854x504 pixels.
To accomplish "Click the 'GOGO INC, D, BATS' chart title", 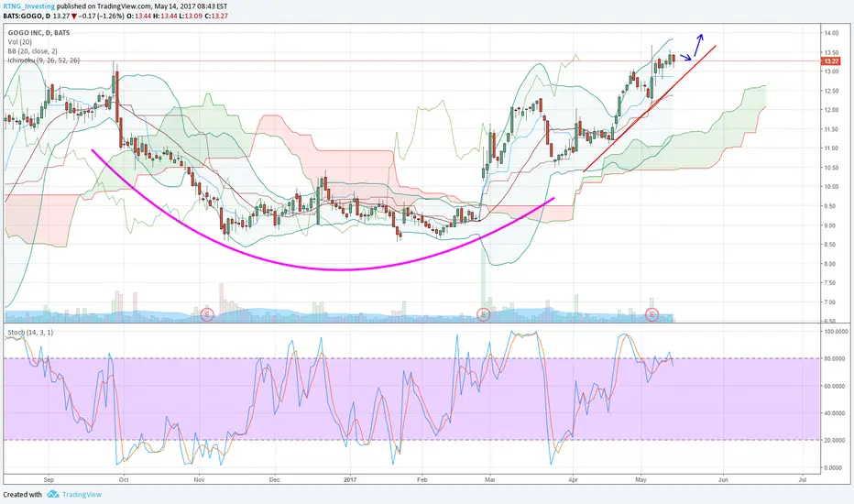I will coord(38,33).
